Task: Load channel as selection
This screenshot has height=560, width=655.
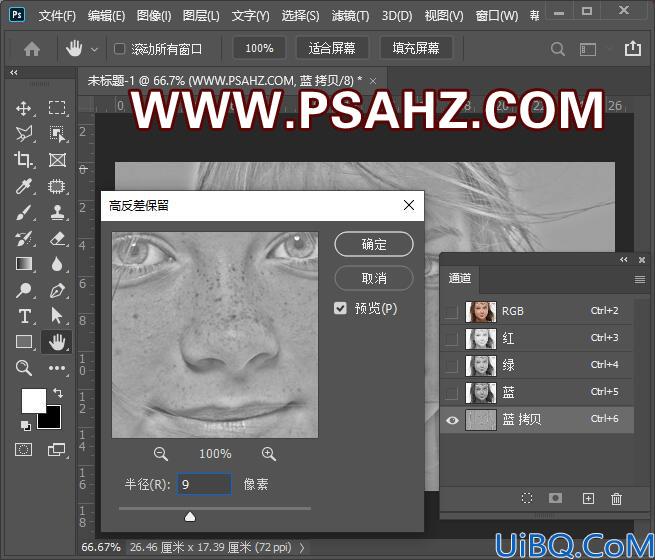Action: click(527, 498)
